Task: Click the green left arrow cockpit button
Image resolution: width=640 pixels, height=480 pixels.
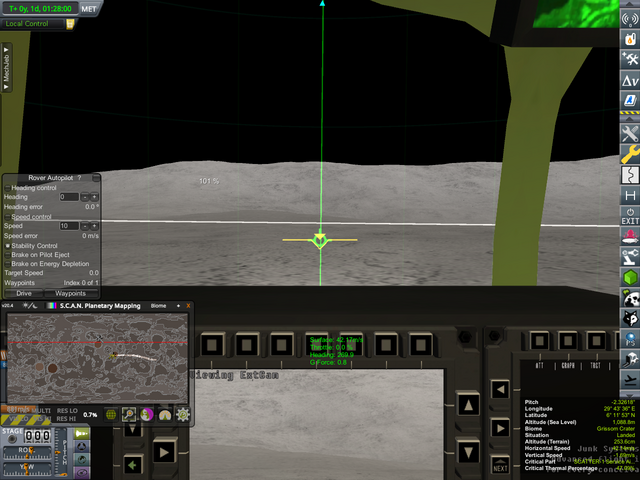Action: coord(132,465)
